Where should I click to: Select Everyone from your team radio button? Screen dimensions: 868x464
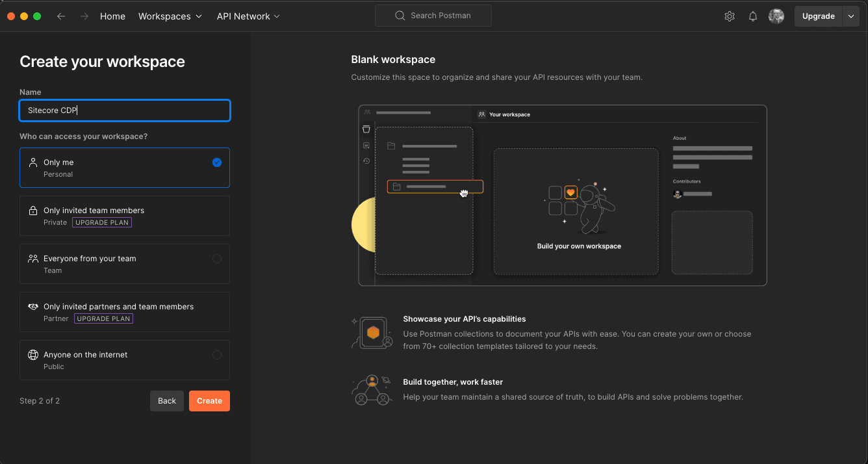[x=217, y=259]
